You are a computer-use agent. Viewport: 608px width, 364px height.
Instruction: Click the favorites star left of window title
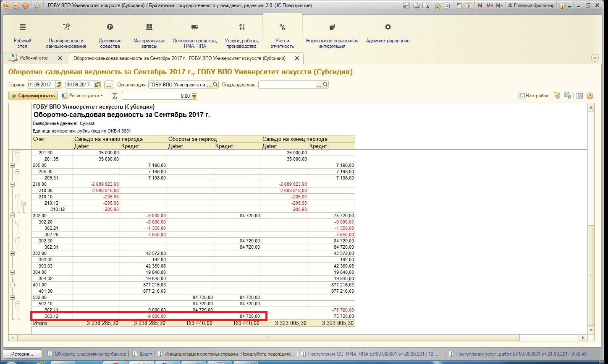click(37, 6)
